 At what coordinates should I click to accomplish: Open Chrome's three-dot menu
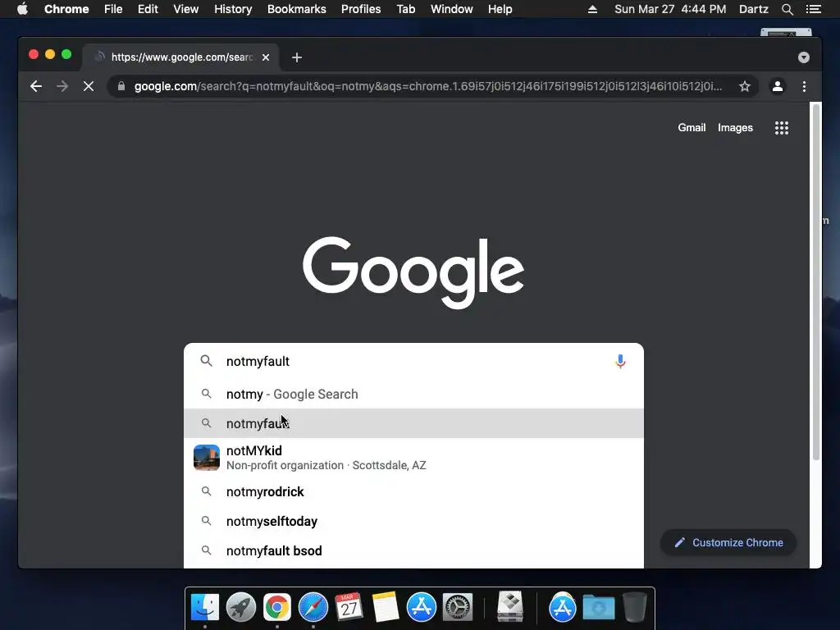pos(804,86)
